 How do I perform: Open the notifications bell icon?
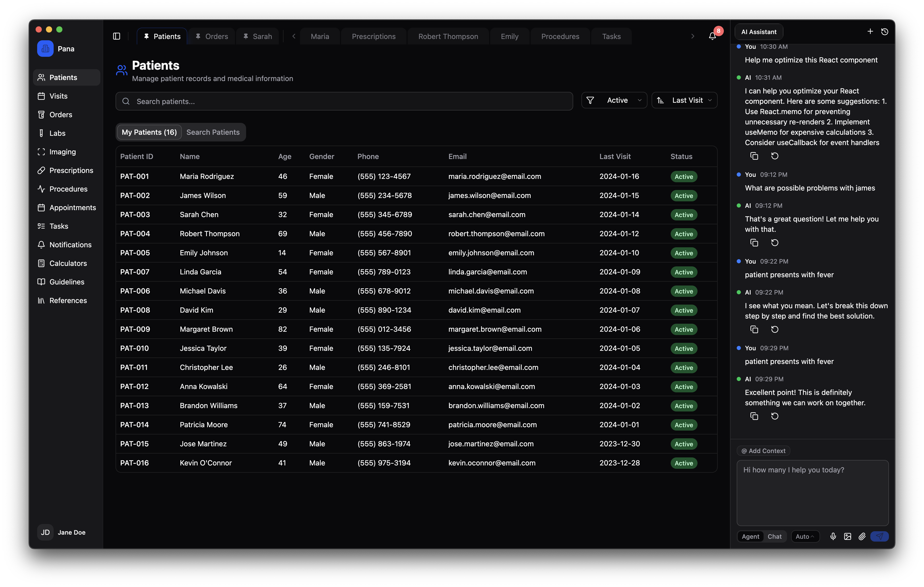712,36
